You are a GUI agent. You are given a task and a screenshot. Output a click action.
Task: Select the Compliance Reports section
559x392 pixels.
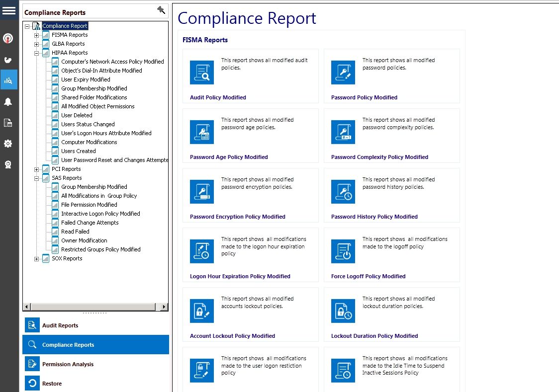(95, 345)
